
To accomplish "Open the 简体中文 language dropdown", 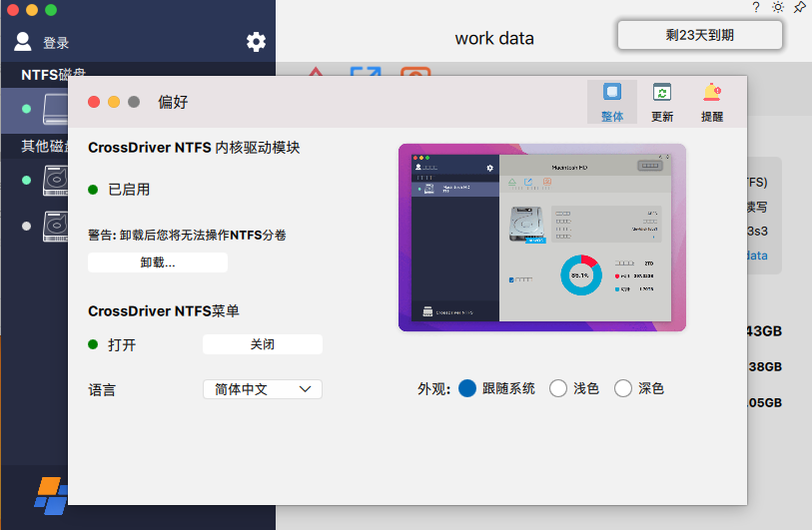I will pos(262,389).
